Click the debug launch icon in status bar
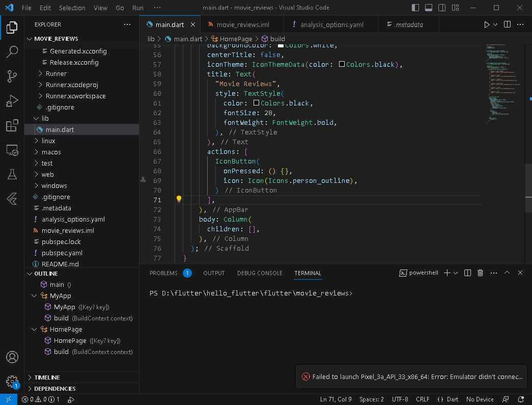The image size is (532, 405). pyautogui.click(x=71, y=399)
